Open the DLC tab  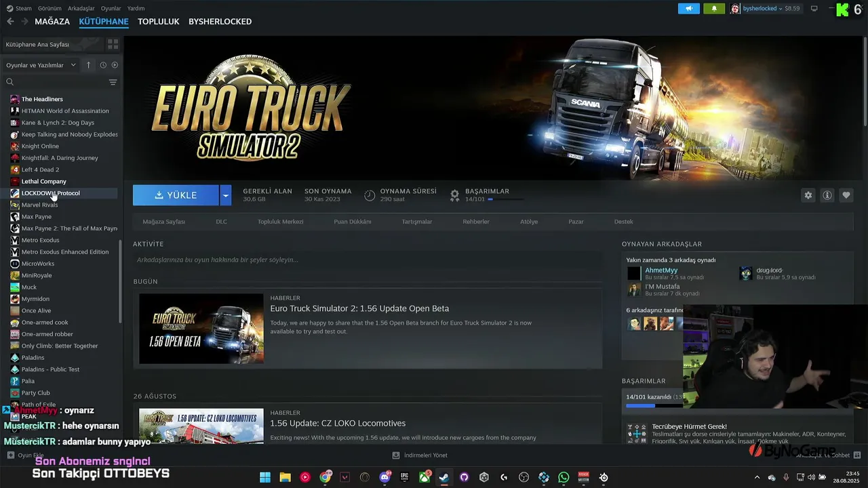[221, 222]
